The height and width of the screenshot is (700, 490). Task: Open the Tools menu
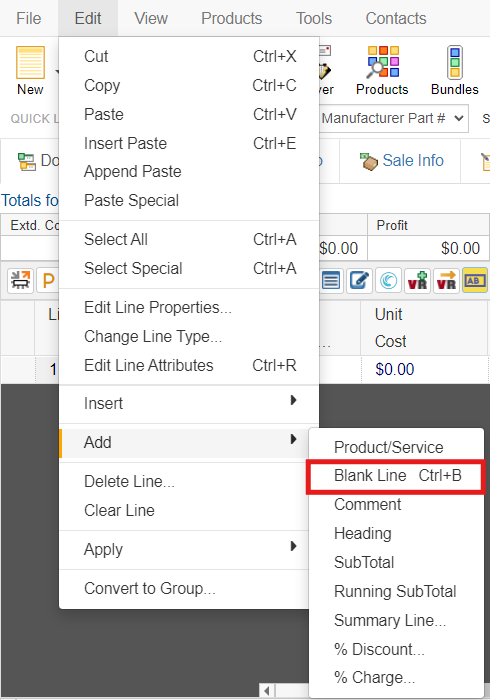pyautogui.click(x=314, y=18)
